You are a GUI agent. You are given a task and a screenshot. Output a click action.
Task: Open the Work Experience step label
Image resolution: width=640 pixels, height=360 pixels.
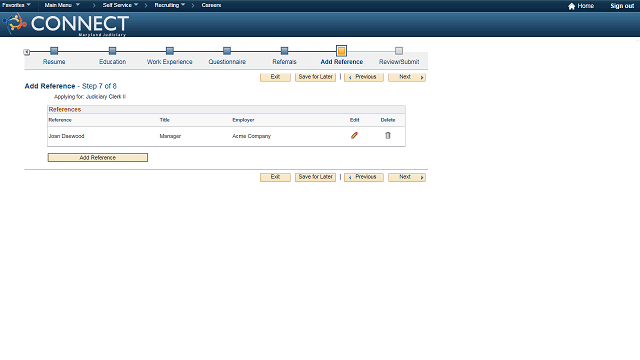[x=169, y=62]
